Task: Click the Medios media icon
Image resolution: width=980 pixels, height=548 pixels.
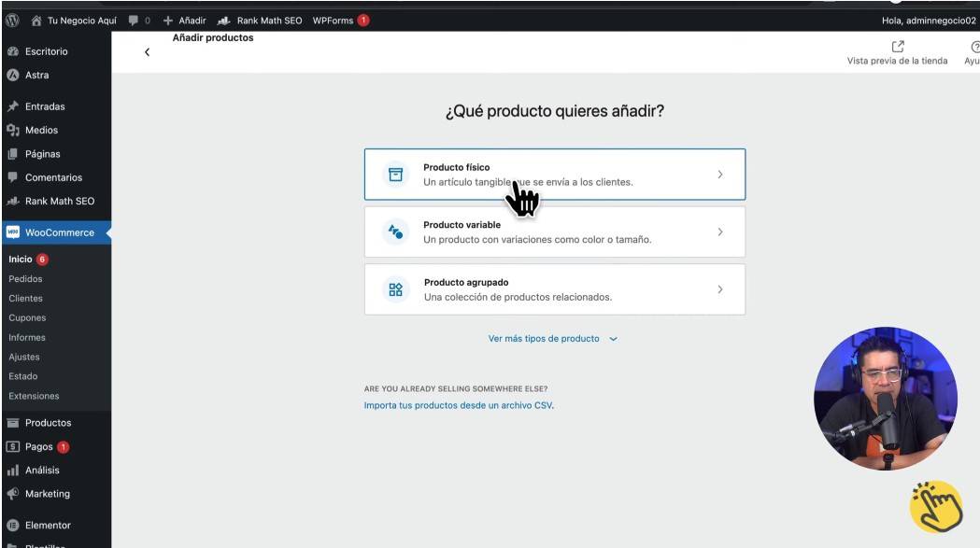Action: click(12, 130)
